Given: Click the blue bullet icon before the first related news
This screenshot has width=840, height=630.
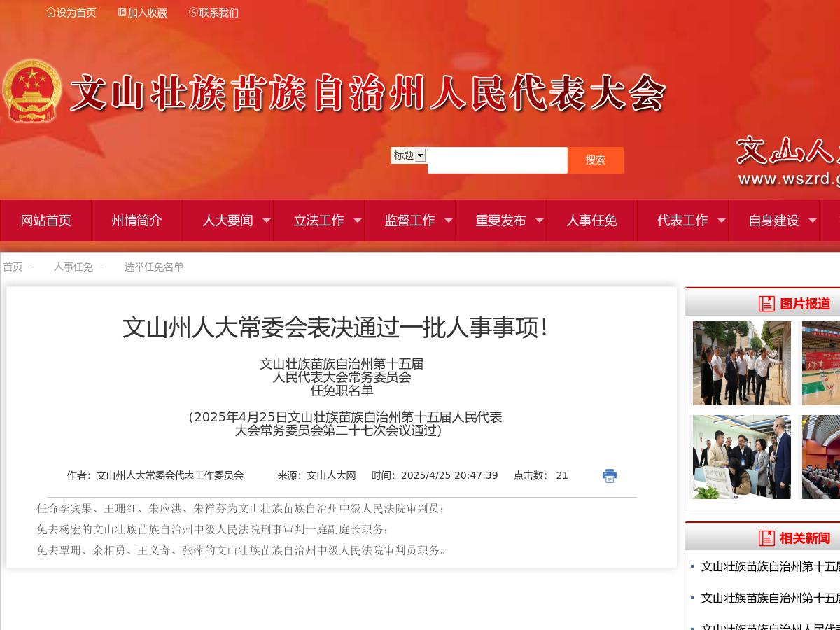Looking at the screenshot, I should [692, 567].
